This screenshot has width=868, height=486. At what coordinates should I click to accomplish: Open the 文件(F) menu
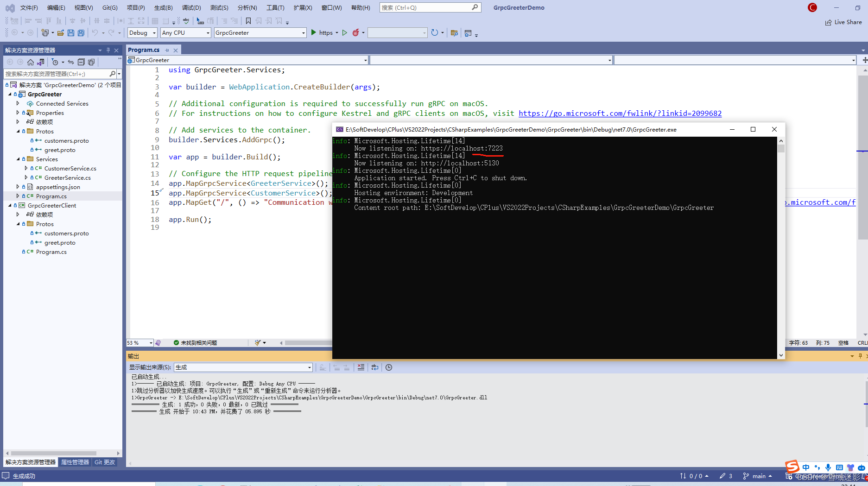point(29,7)
